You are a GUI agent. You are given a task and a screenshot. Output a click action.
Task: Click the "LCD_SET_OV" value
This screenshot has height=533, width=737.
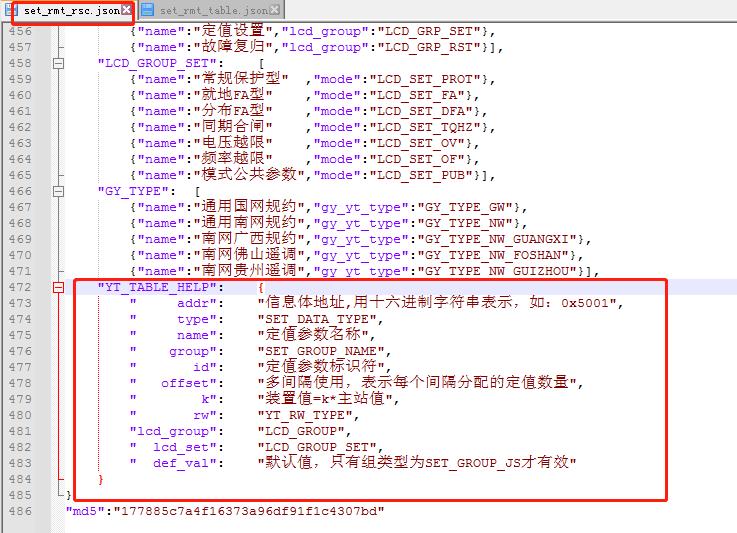tap(417, 143)
